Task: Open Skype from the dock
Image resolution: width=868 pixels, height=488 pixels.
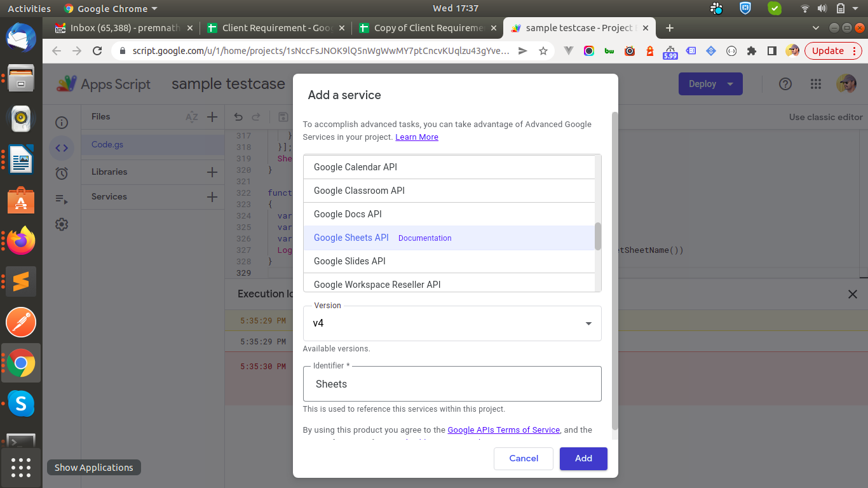Action: point(21,403)
